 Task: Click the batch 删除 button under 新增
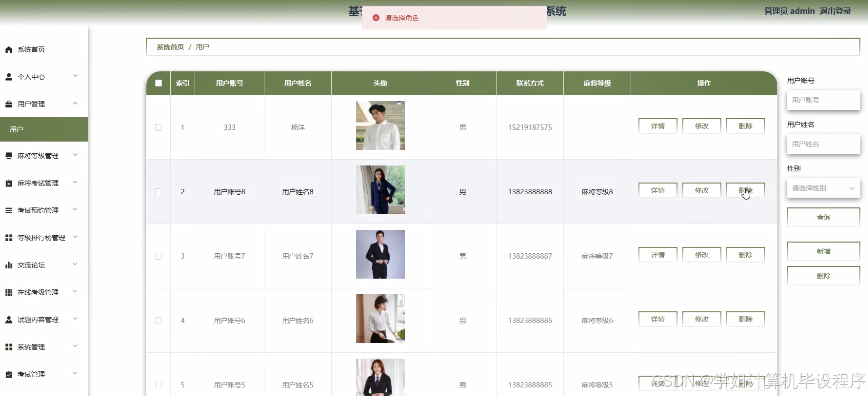(823, 276)
